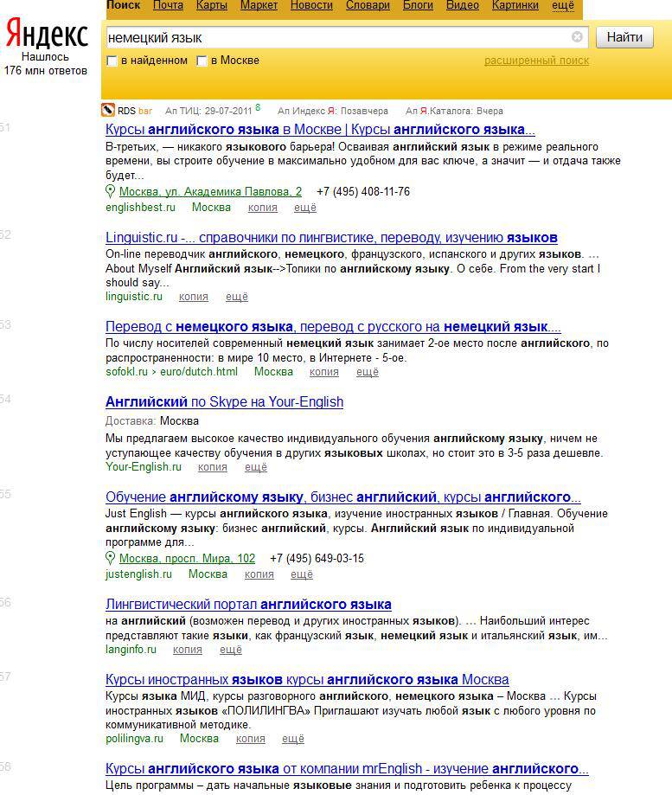Open the Видео tab

tap(463, 5)
